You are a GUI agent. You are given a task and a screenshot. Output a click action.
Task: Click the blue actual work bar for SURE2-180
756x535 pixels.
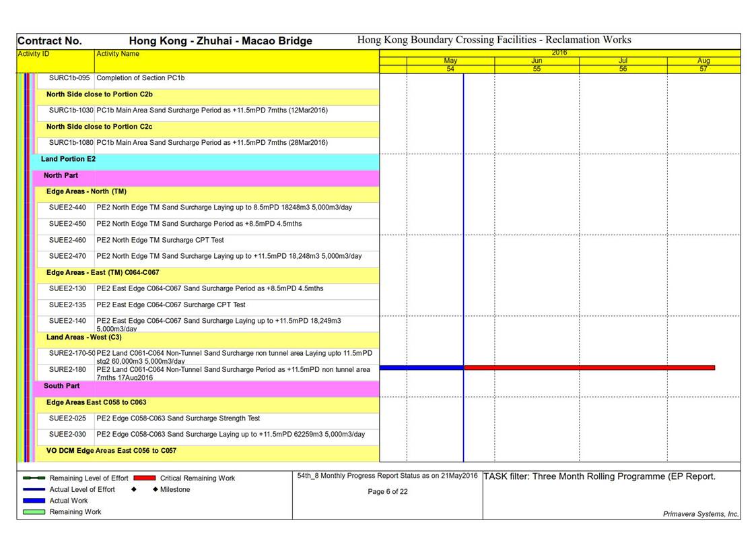tap(422, 368)
